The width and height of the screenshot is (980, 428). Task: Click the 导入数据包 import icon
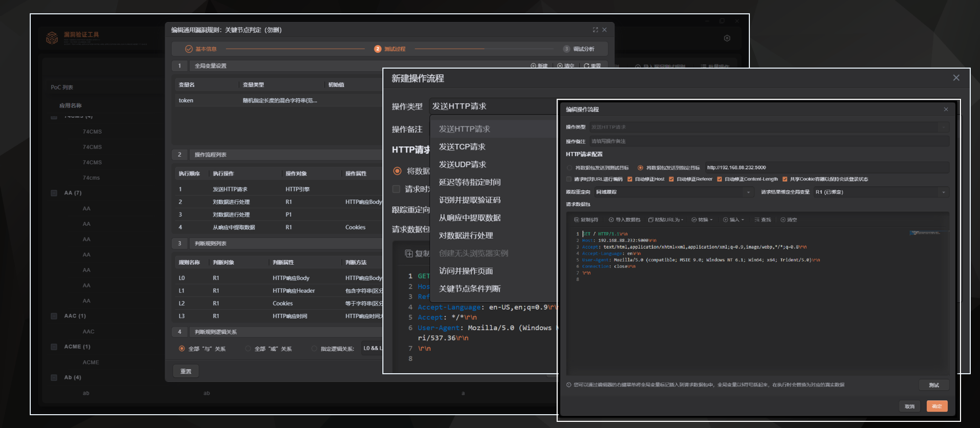[611, 220]
